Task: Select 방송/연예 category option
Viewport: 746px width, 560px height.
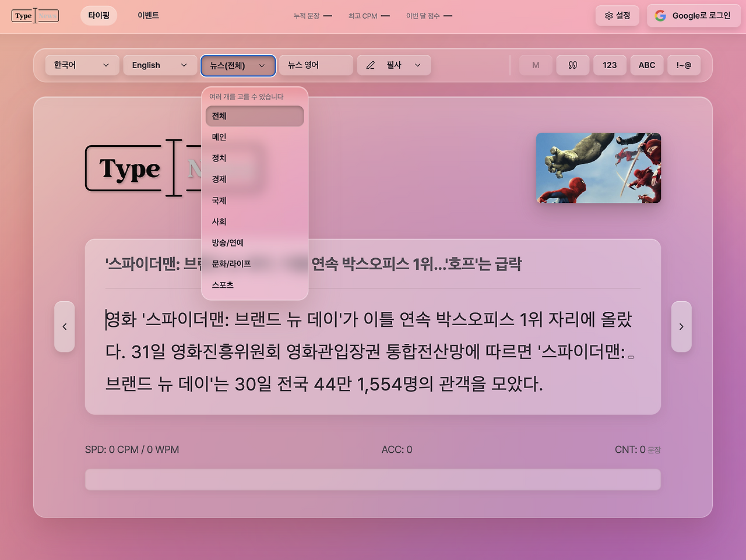Action: [255, 242]
